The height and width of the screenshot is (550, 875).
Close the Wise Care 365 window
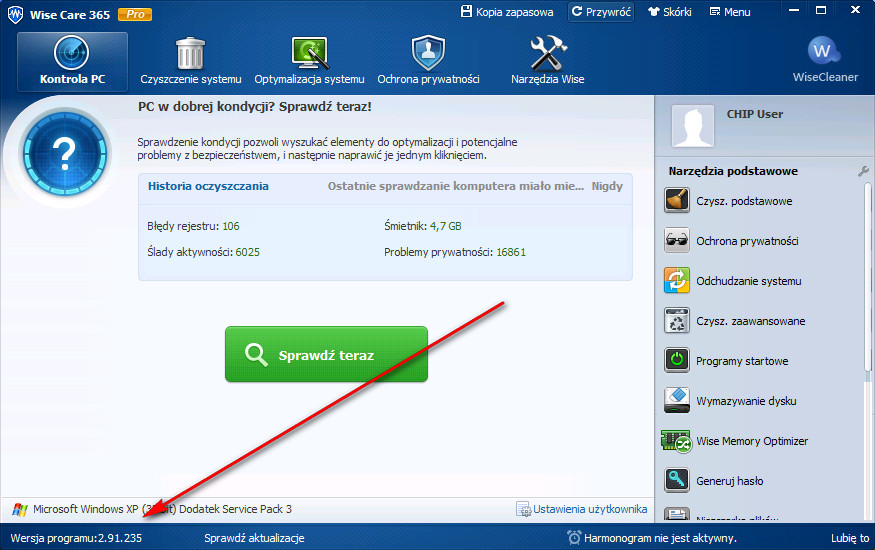[x=855, y=10]
